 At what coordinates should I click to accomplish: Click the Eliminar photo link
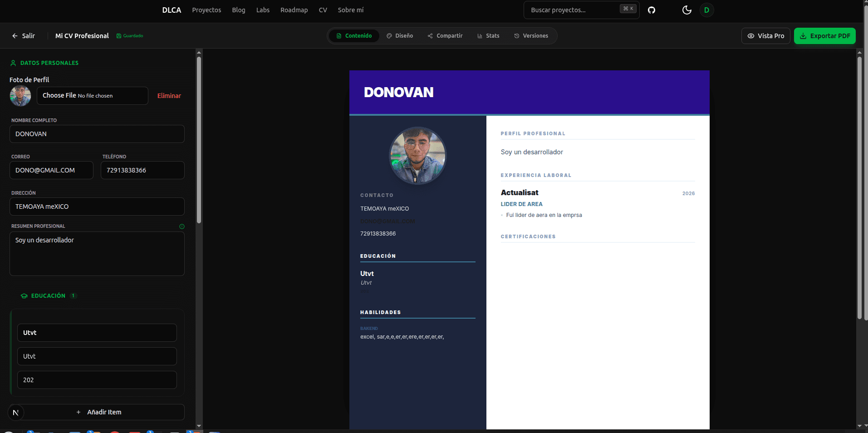169,96
